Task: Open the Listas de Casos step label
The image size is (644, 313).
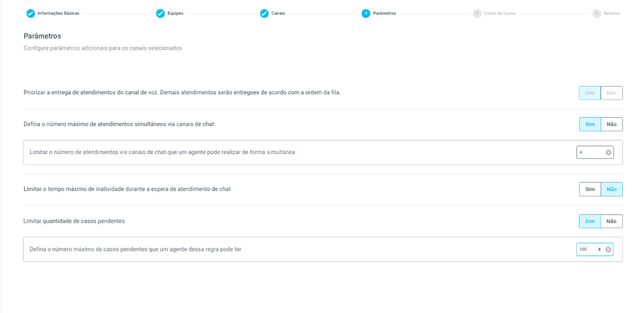Action: [x=499, y=13]
